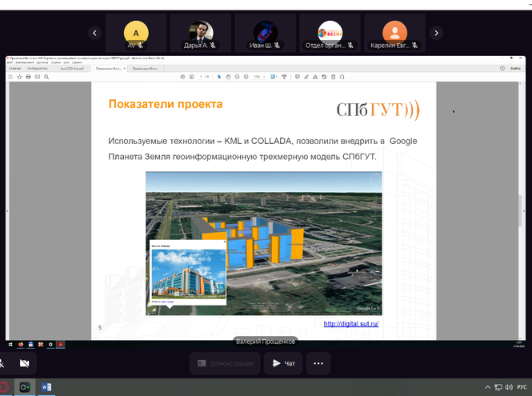Open Adobe Reader in shared screen taskbar

point(61,345)
